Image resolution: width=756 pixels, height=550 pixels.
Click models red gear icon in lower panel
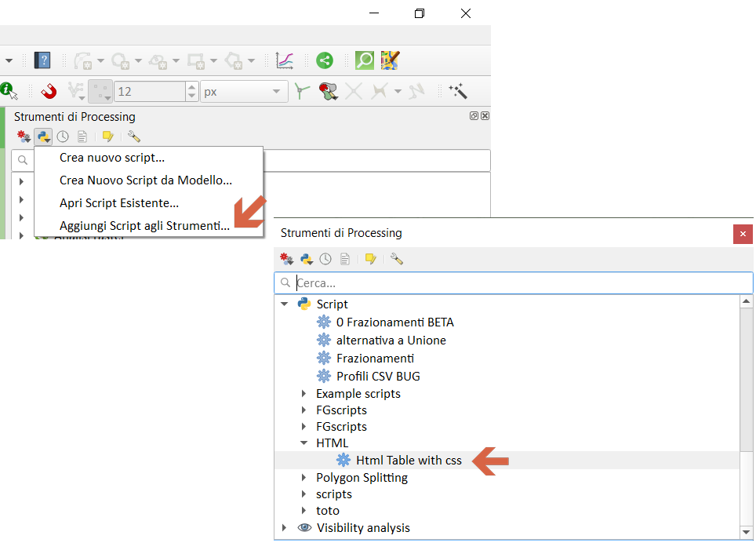coord(287,259)
